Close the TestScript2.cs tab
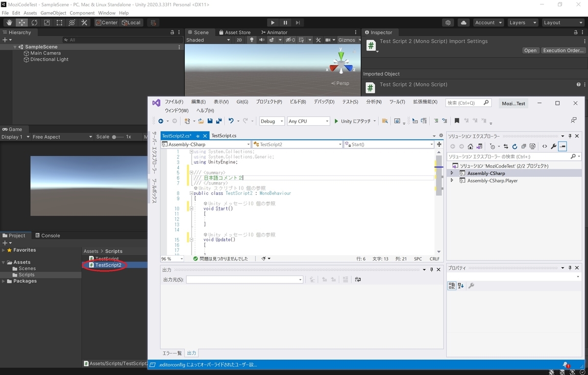 [x=205, y=136]
